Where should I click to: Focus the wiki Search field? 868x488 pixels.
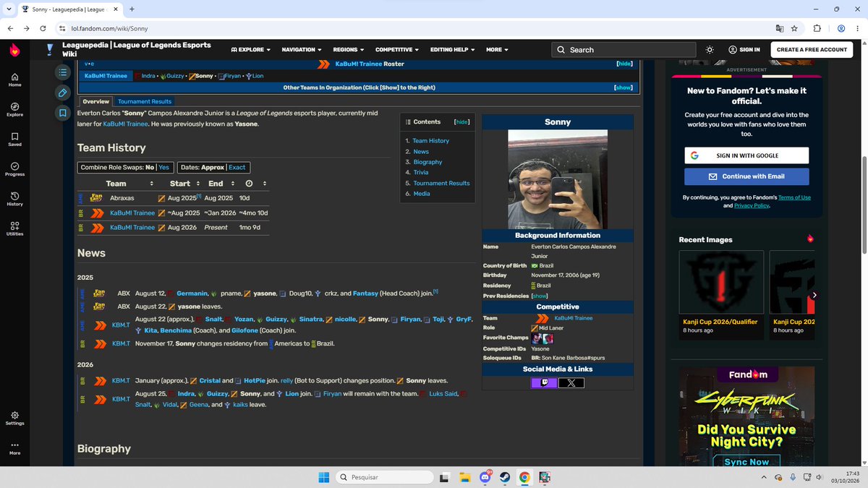624,50
